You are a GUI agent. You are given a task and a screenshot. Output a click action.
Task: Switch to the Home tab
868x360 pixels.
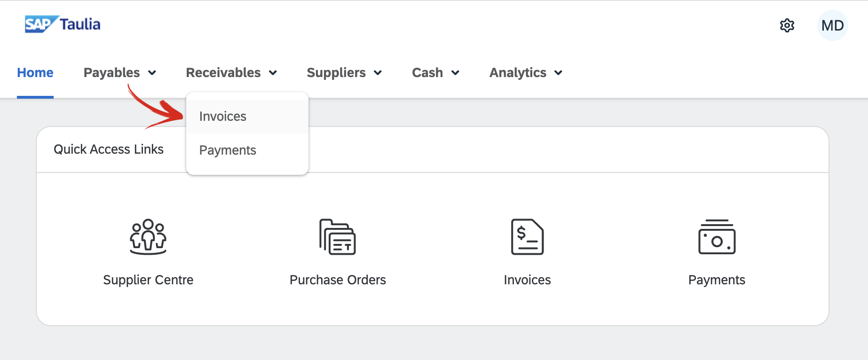click(x=35, y=72)
